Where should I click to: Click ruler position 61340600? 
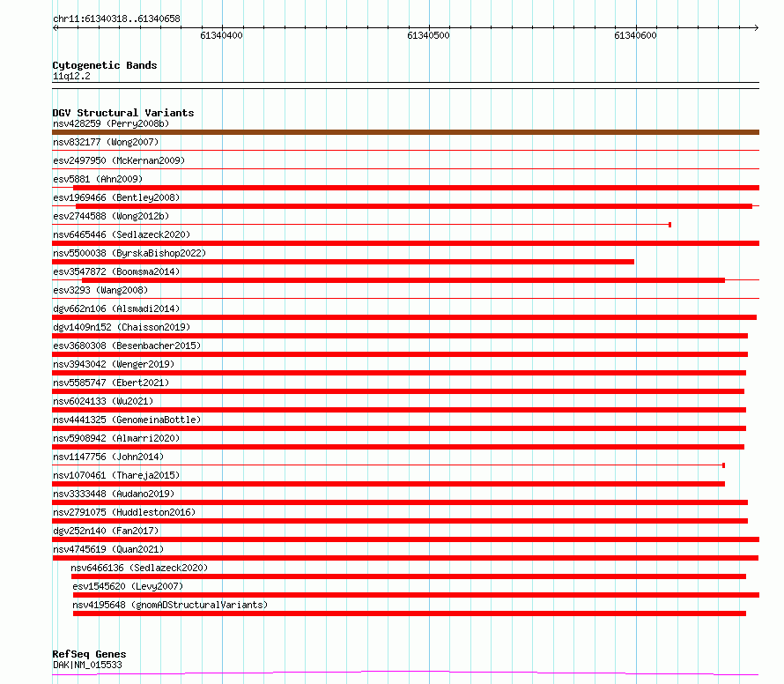(x=635, y=35)
